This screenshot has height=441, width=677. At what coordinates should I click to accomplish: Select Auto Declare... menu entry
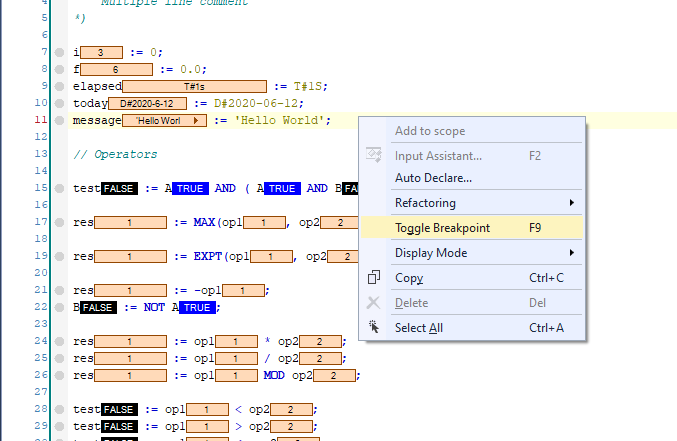pyautogui.click(x=433, y=178)
